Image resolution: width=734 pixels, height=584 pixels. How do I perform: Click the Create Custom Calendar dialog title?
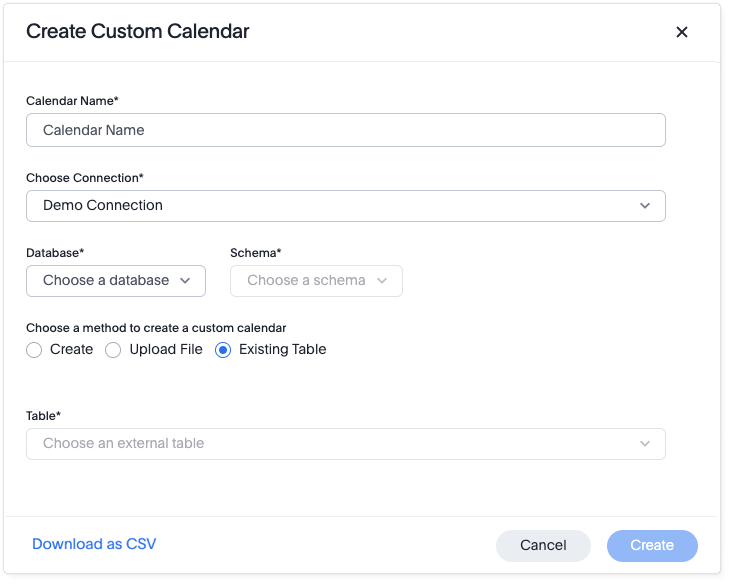138,31
